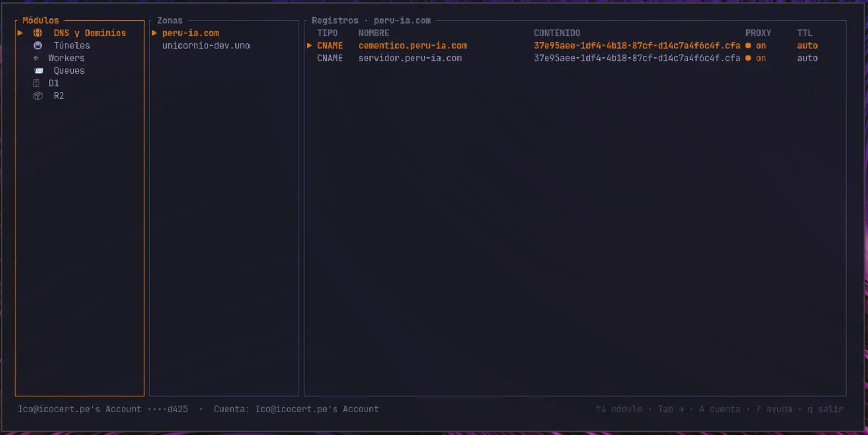This screenshot has height=435, width=868.
Task: Click the 'q salir' status bar hint
Action: coord(825,409)
